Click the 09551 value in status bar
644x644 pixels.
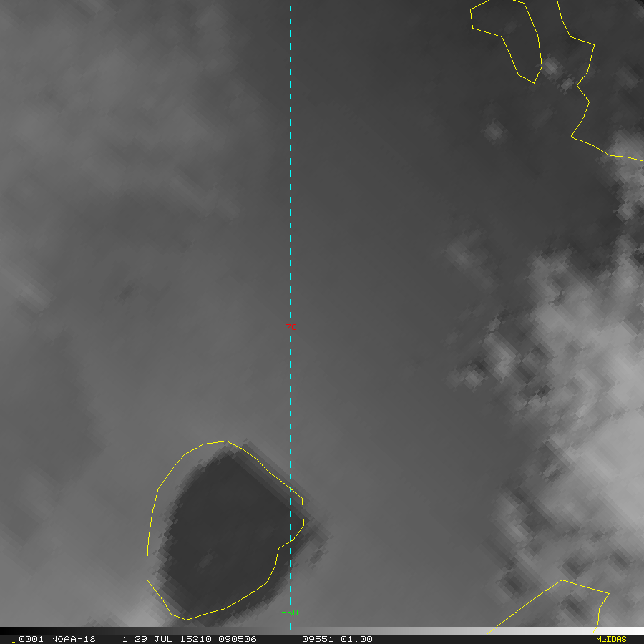point(318,639)
